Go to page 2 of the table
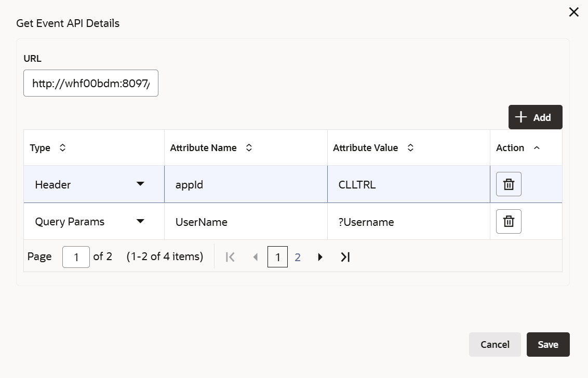 coord(298,257)
